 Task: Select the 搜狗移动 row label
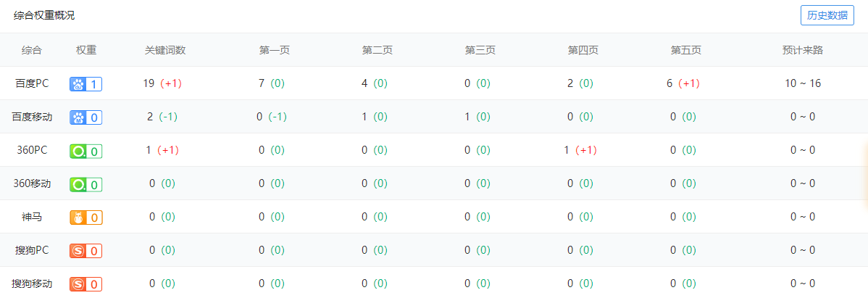(x=32, y=283)
